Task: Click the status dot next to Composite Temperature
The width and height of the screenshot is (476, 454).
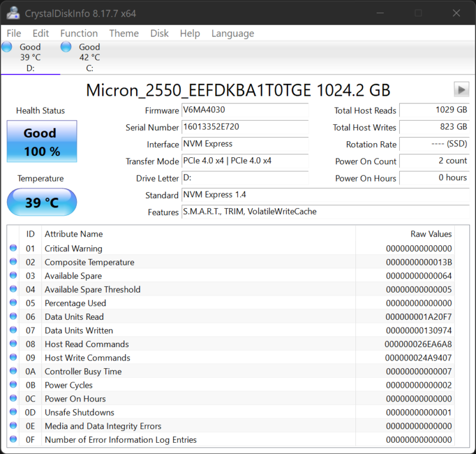Action: pos(13,262)
